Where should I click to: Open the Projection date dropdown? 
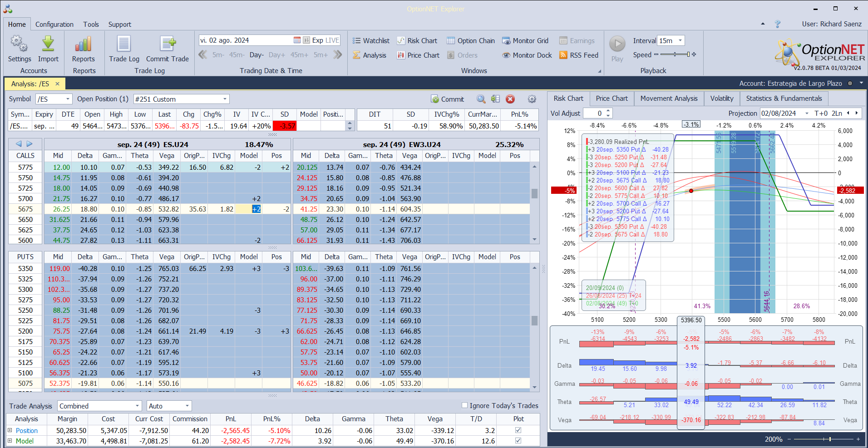(x=807, y=113)
